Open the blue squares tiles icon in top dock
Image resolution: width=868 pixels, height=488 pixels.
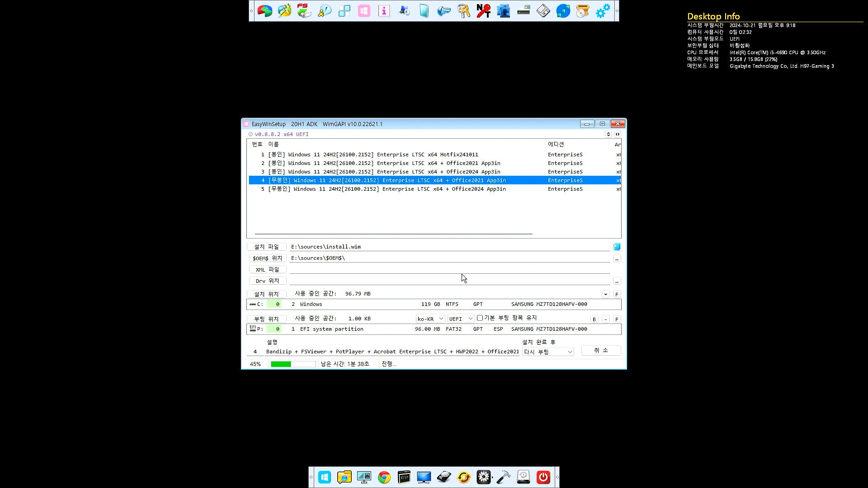click(x=344, y=11)
